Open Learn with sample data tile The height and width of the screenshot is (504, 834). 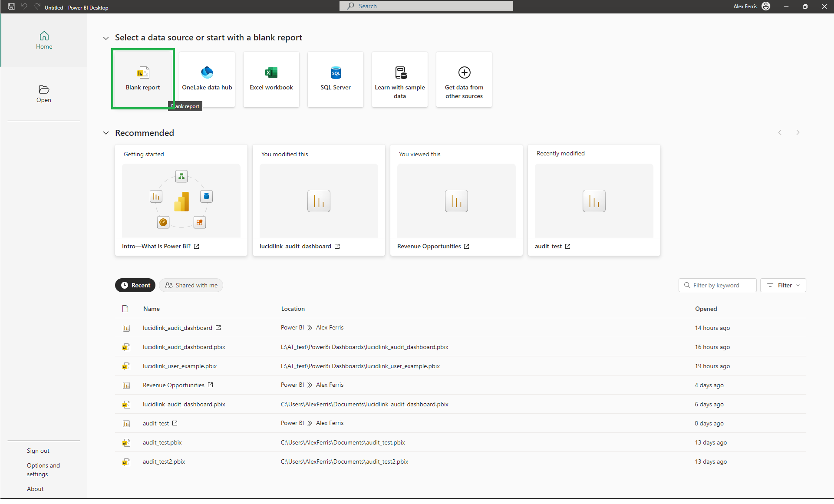pos(400,79)
